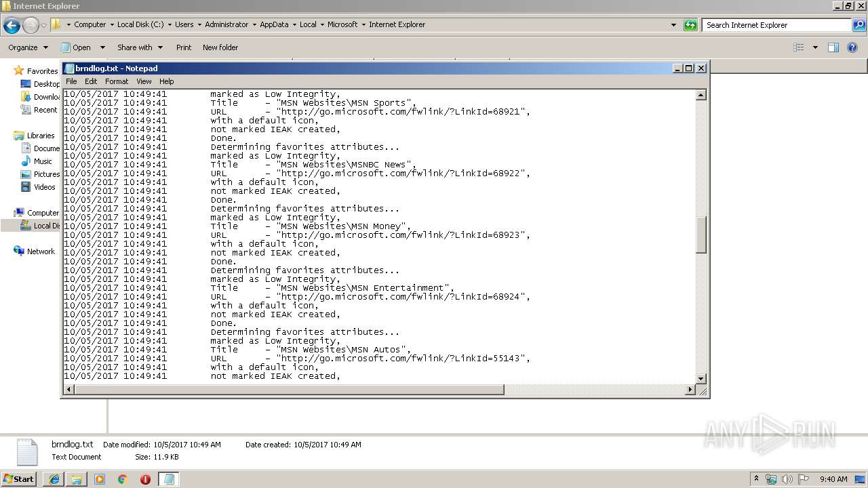Viewport: 868px width, 488px height.
Task: Click the LinkId=68923 URL line in Notepad
Action: point(297,235)
